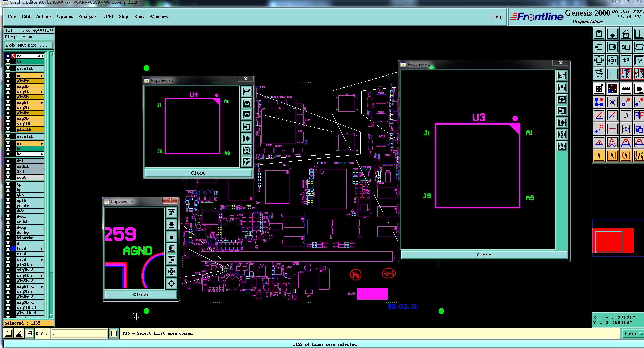Click the red arrow marker on layer to
644x348 pixels.
pos(13,56)
